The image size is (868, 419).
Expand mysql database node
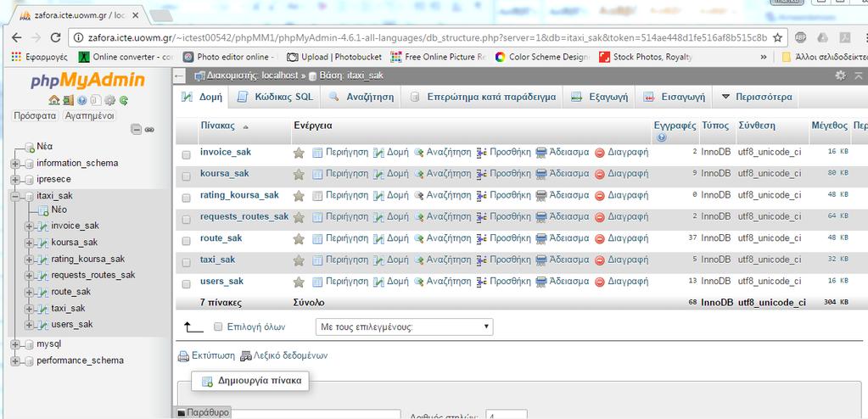(15, 345)
